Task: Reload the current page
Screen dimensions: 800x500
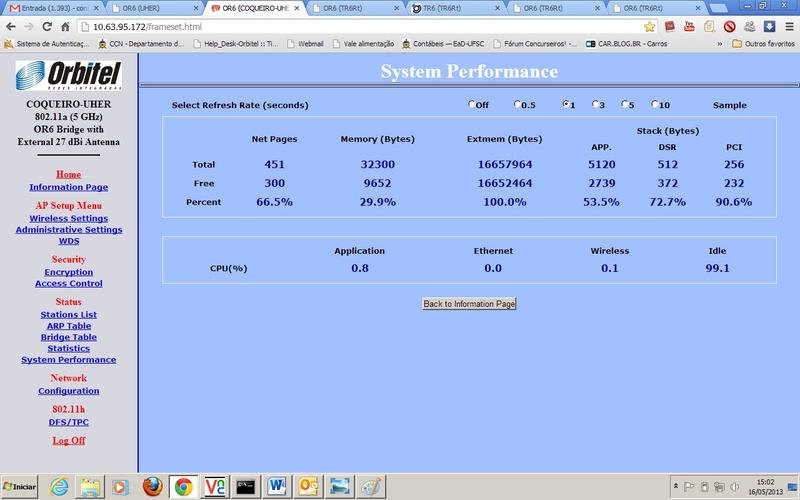Action: [x=47, y=27]
